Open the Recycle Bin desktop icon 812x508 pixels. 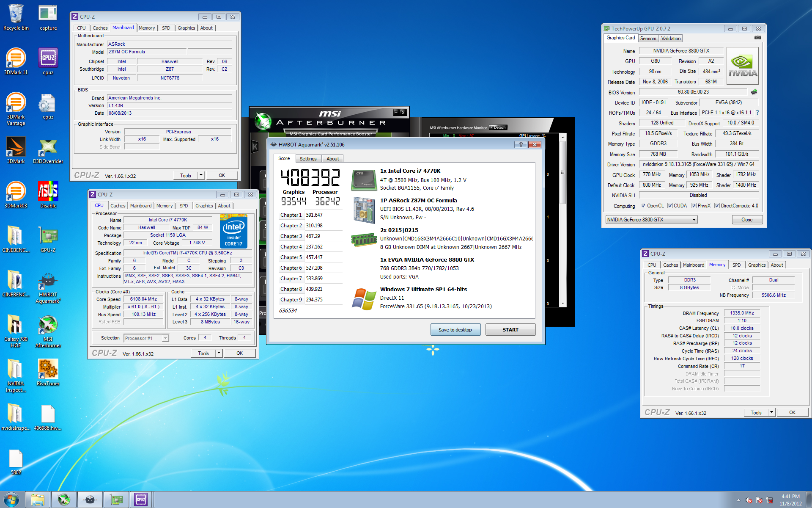coord(16,18)
